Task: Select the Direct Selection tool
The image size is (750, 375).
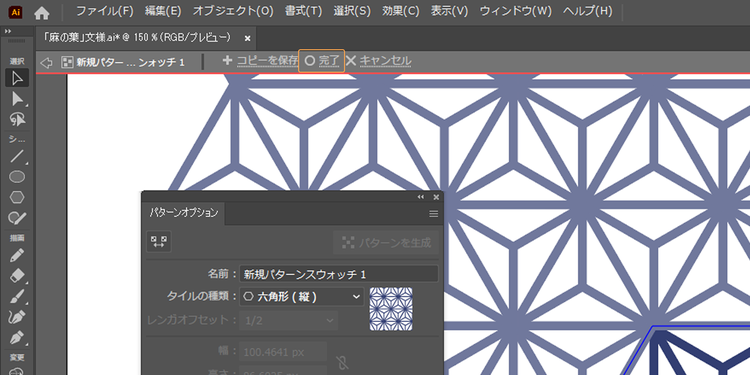Action: point(17,99)
